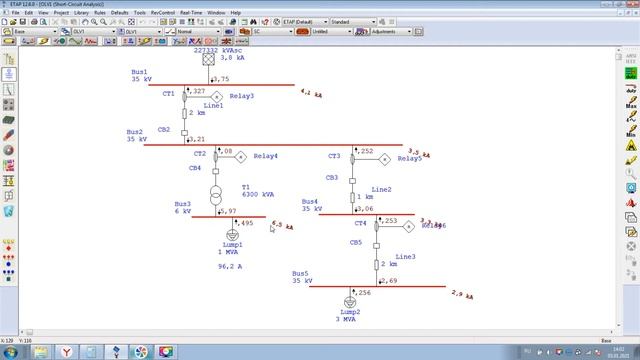Open the Tools menu
640x360 pixels.
pyautogui.click(x=140, y=13)
